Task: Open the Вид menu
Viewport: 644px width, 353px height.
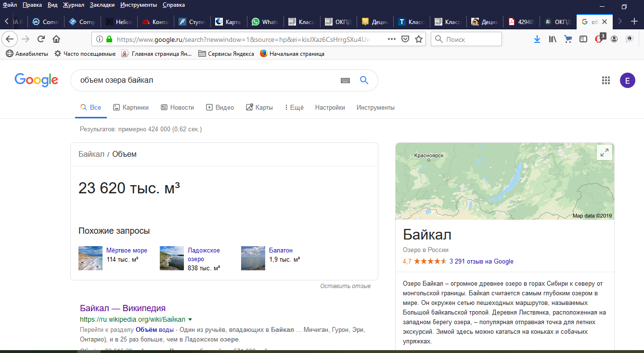Action: [52, 5]
